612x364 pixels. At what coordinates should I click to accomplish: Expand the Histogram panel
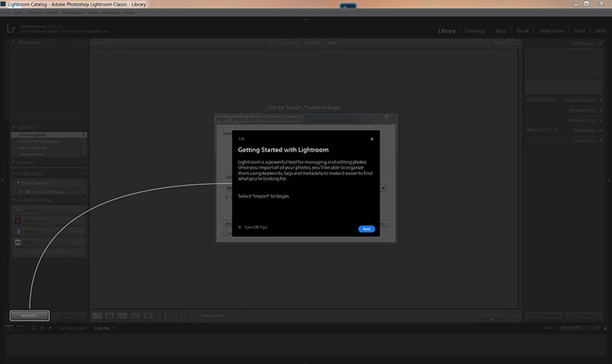[601, 43]
